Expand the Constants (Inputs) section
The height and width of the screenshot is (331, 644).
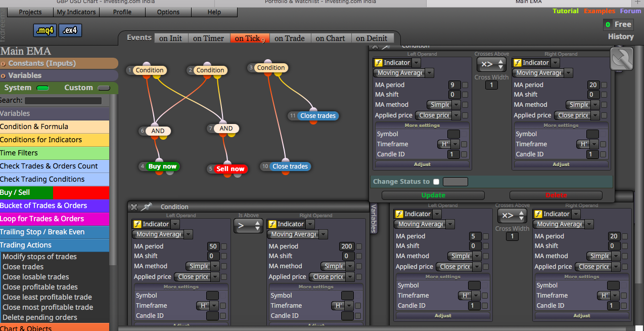[x=59, y=63]
